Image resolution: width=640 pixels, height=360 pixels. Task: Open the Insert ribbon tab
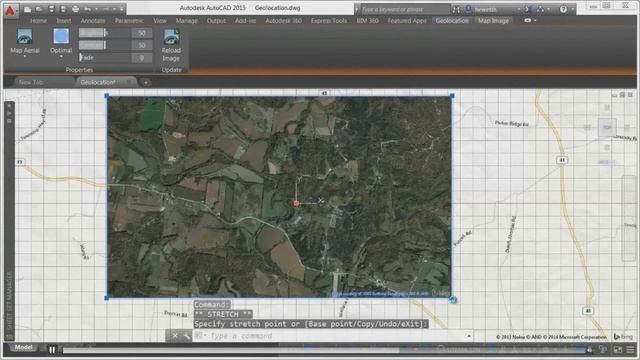(x=64, y=20)
